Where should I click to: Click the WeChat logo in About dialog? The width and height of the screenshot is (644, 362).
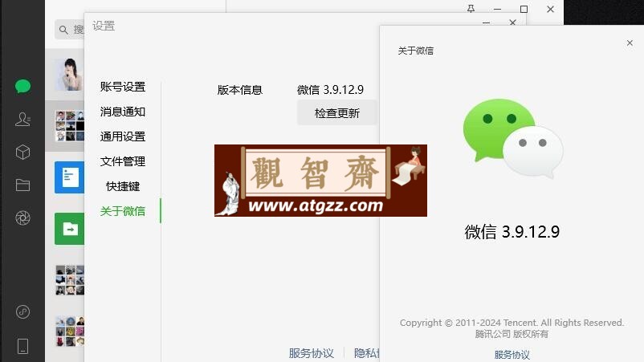513,137
